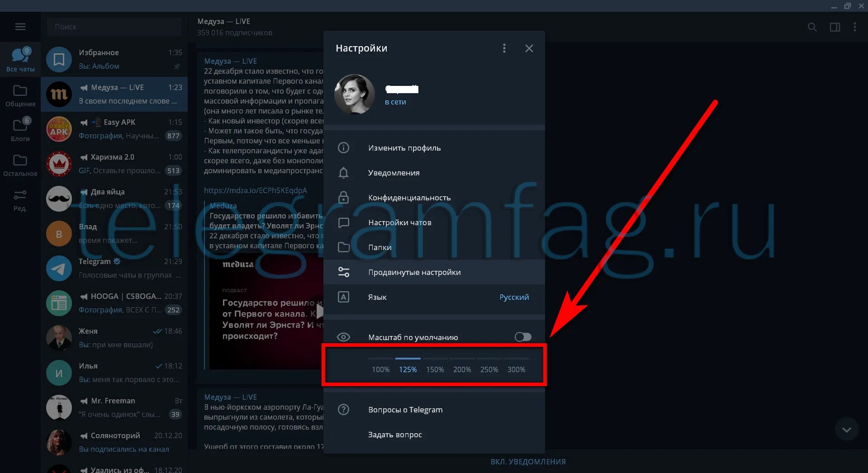Open the Блоги chat folder
The width and height of the screenshot is (868, 473).
(20, 130)
